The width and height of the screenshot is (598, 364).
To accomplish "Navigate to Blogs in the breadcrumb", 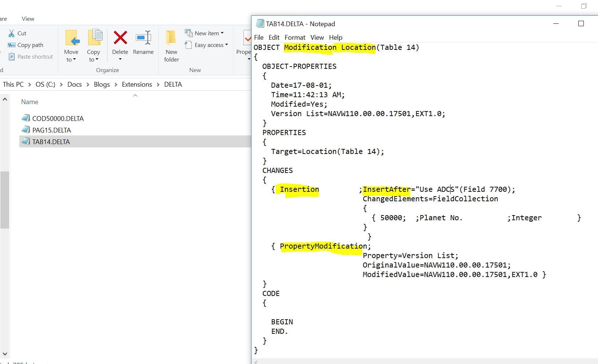I will pos(102,84).
